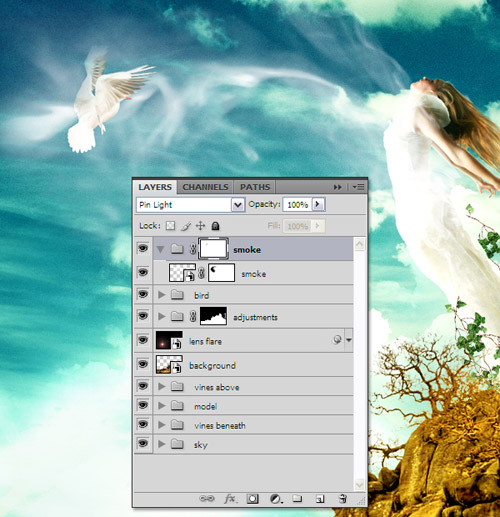
Task: Click the layers scrollbar down arrow
Action: (359, 484)
